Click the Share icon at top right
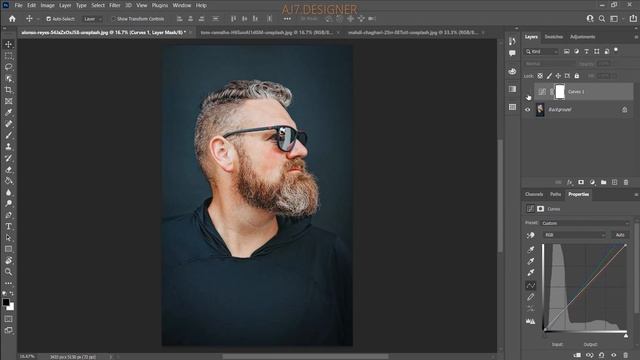Image resolution: width=640 pixels, height=360 pixels. tap(633, 19)
